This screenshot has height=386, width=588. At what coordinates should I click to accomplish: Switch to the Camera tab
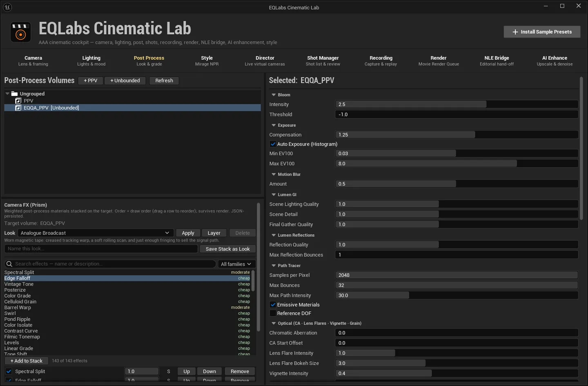point(33,61)
